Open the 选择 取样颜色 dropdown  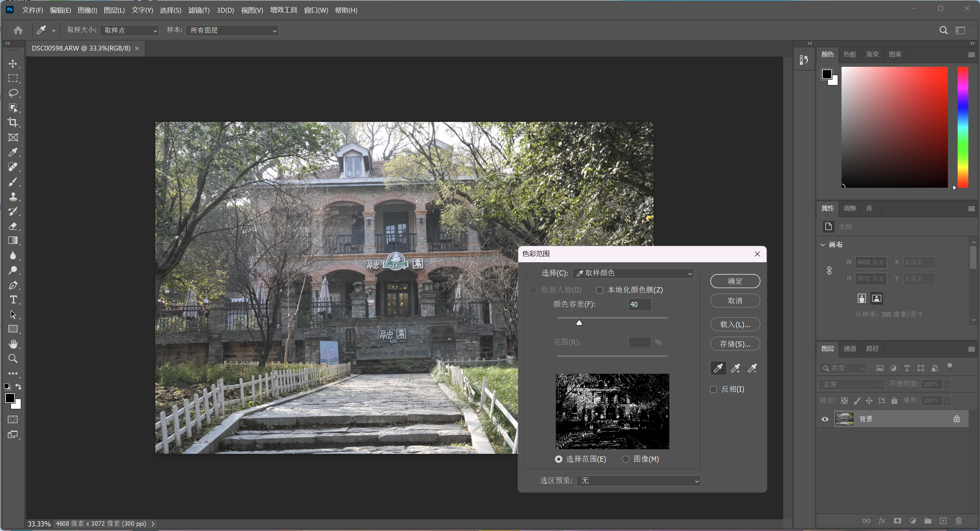633,273
